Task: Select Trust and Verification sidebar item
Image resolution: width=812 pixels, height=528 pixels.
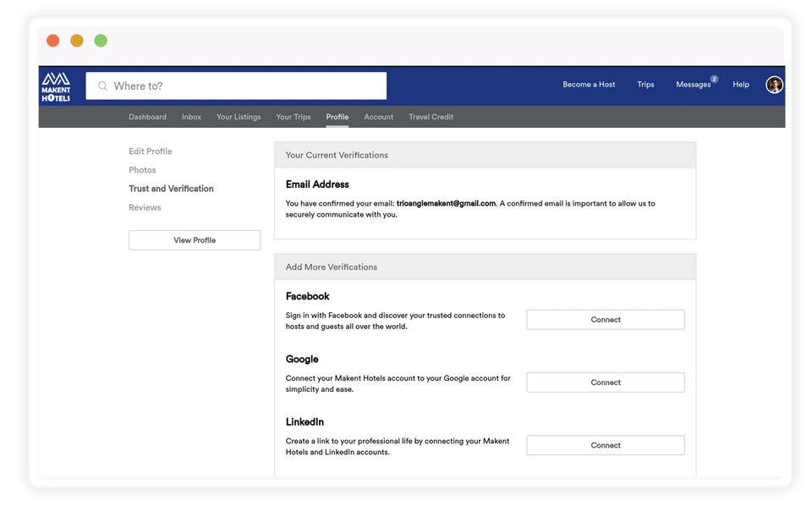Action: (x=171, y=189)
